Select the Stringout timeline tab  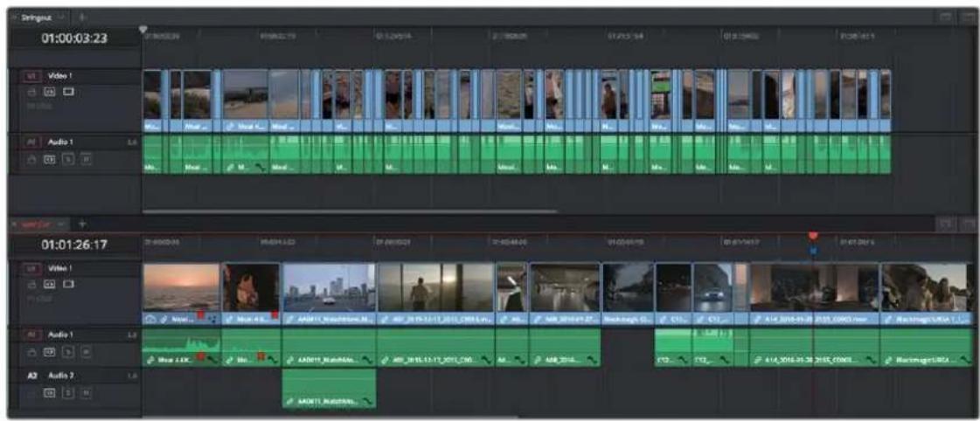37,17
